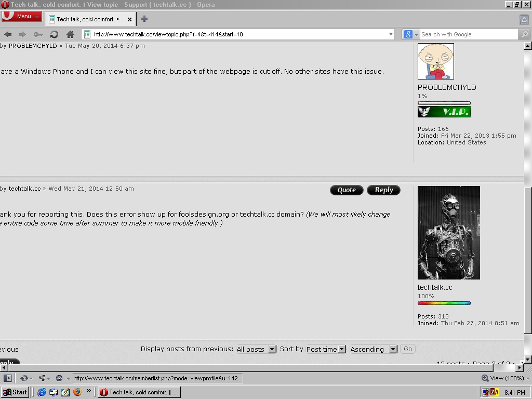Click the password wand key icon
The width and height of the screenshot is (532, 399).
point(38,34)
